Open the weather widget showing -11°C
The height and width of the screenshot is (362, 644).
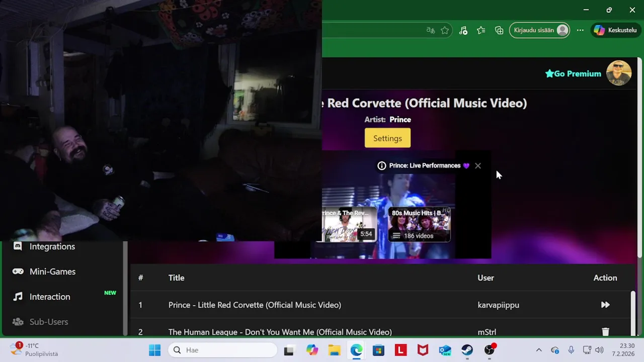point(35,350)
